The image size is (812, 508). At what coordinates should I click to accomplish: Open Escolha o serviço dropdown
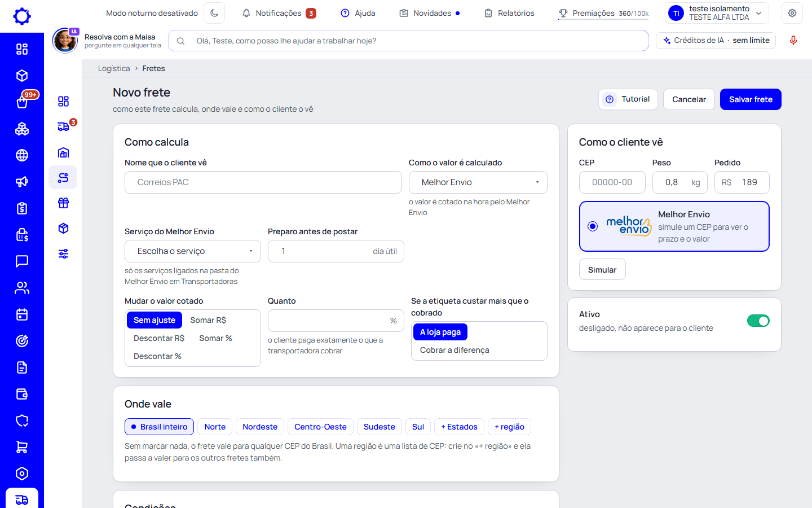(x=193, y=251)
